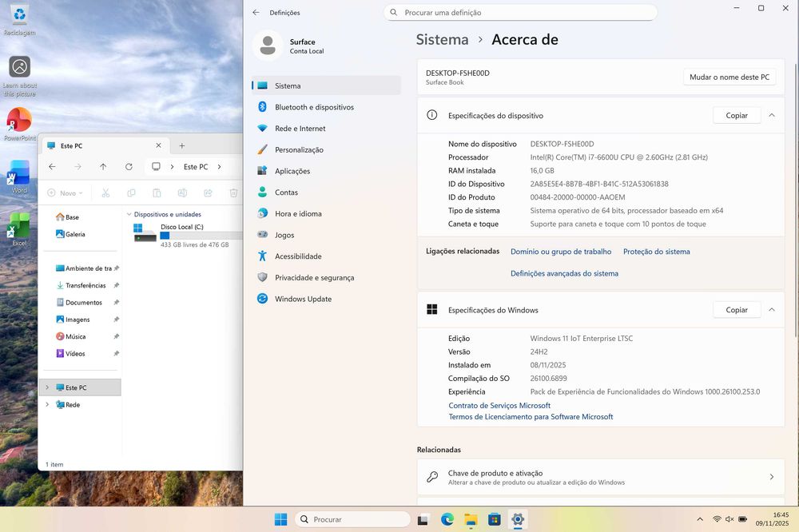Screen dimensions: 799x532
Task: Click Mudar o nome deste PC button
Action: [729, 77]
